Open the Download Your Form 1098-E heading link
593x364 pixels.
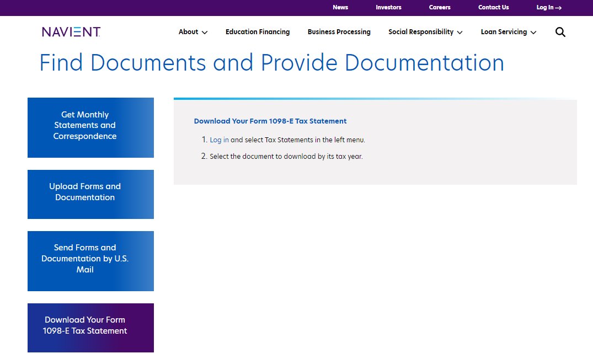270,121
